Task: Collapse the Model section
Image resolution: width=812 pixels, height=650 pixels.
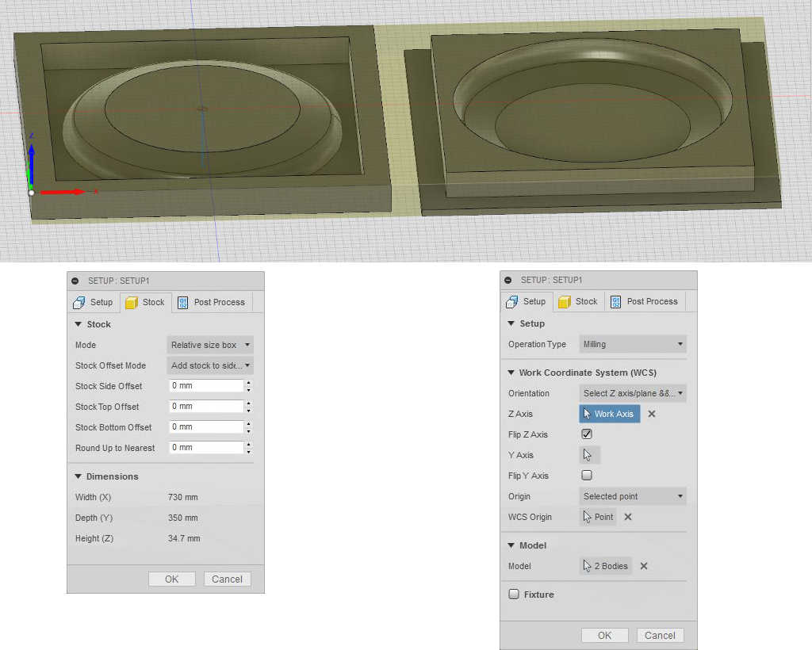Action: point(511,545)
